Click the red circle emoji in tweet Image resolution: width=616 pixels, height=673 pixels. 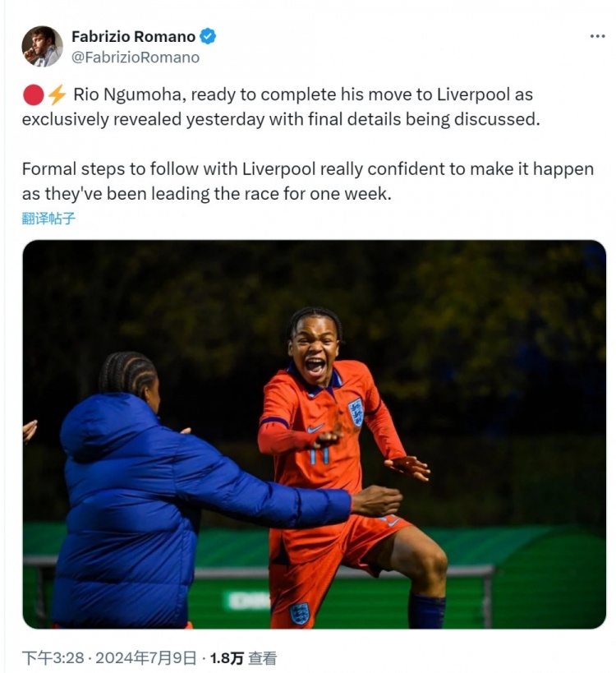[x=33, y=94]
